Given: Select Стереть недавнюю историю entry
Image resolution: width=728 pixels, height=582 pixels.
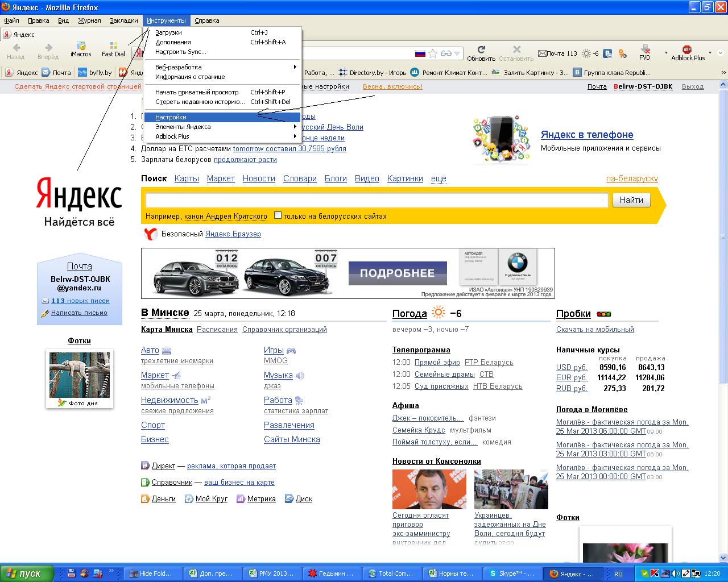Looking at the screenshot, I should [x=222, y=102].
